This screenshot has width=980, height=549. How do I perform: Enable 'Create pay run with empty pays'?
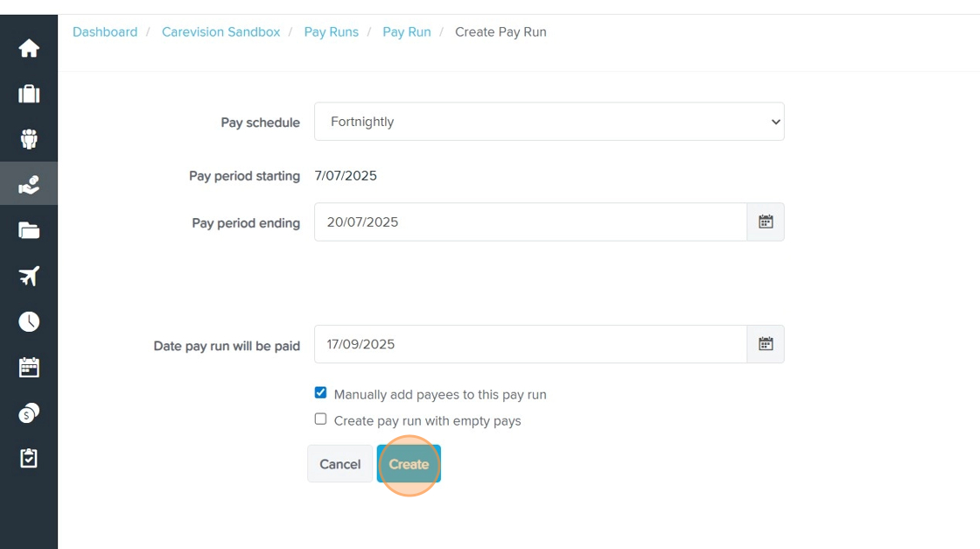pyautogui.click(x=320, y=419)
